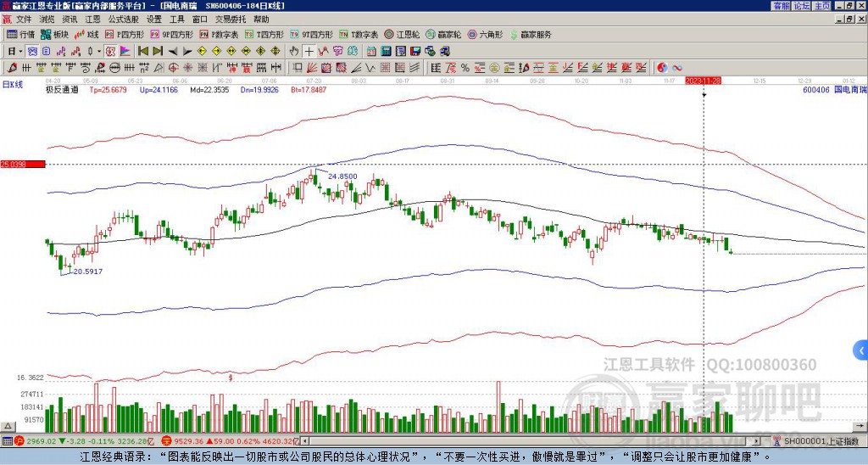Open the 资讯 menu
The width and height of the screenshot is (868, 465).
(70, 20)
